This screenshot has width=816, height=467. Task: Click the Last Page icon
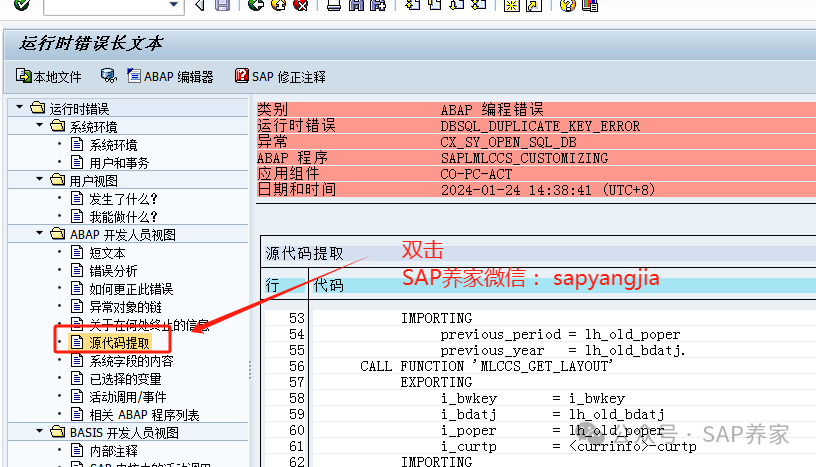tap(479, 5)
